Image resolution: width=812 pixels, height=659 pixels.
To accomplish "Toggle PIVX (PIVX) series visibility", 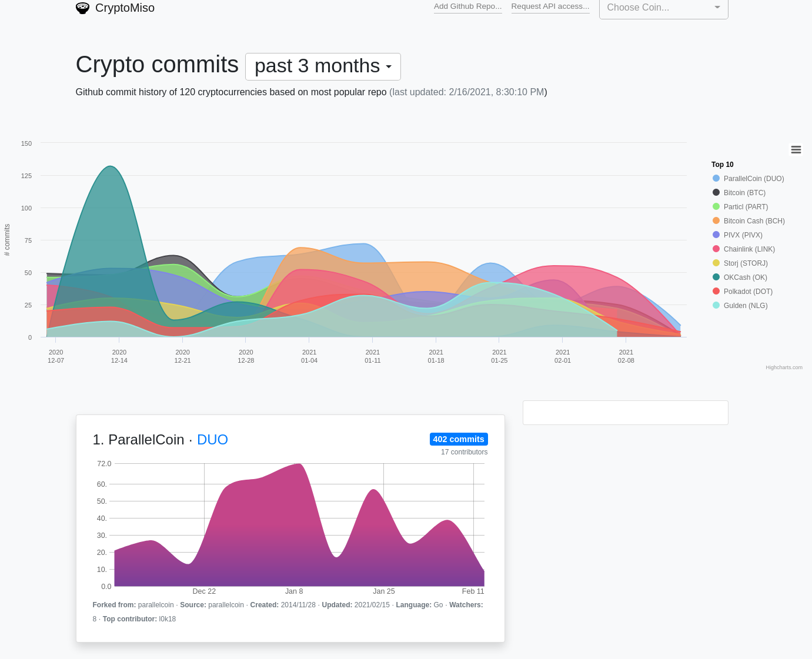I will tap(737, 235).
